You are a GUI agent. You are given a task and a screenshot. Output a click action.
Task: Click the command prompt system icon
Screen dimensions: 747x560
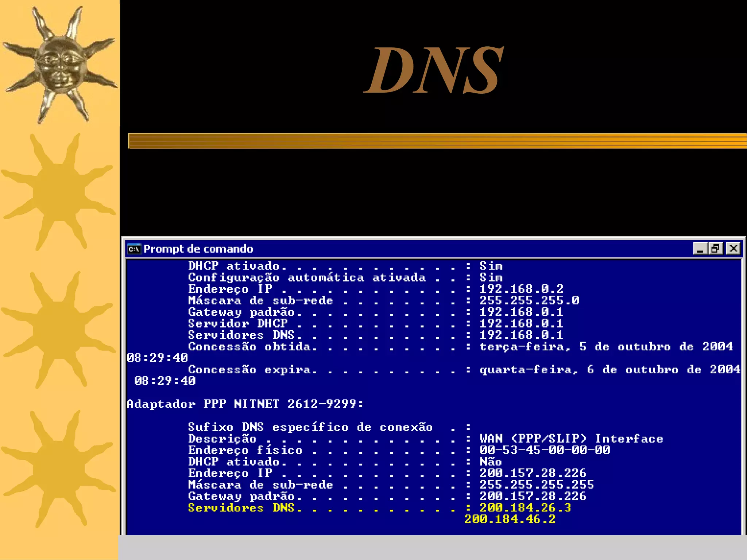134,249
